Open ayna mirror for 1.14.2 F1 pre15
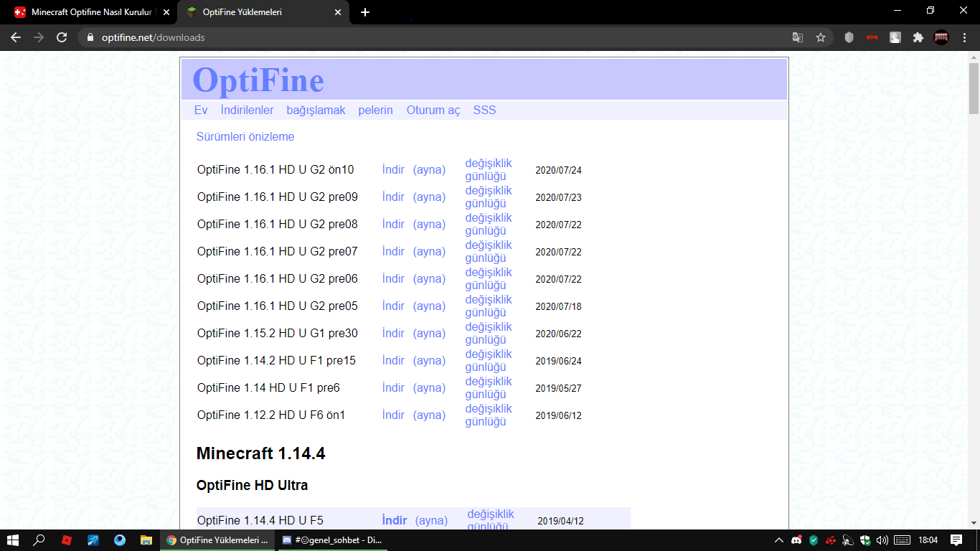The height and width of the screenshot is (551, 980). (429, 361)
